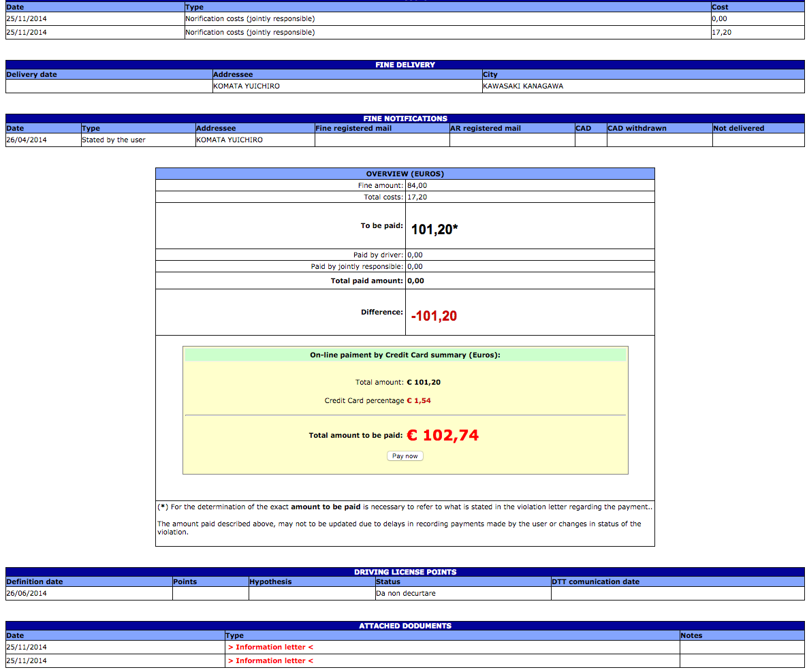Select the 'Da non decurtare' status cell
This screenshot has height=672, width=807.
click(x=406, y=594)
